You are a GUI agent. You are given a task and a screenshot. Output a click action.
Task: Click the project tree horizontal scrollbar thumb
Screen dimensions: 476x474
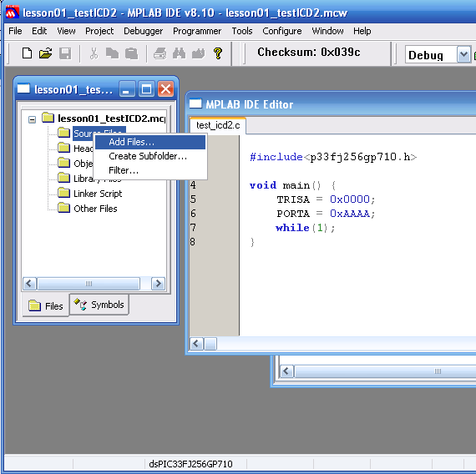(x=89, y=284)
